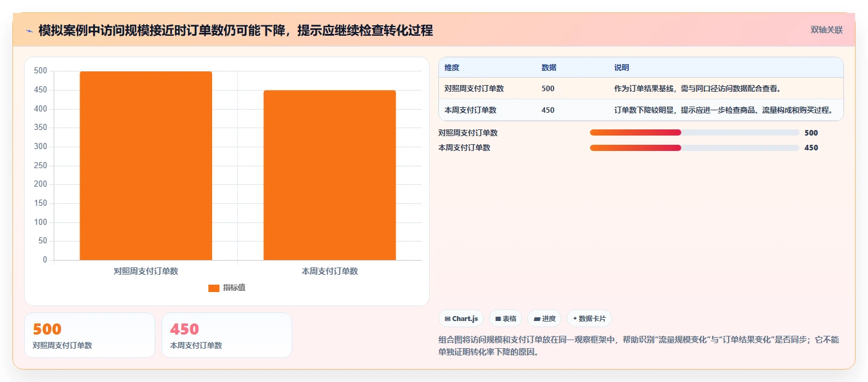
Task: Click the 500 value in table
Action: 548,89
